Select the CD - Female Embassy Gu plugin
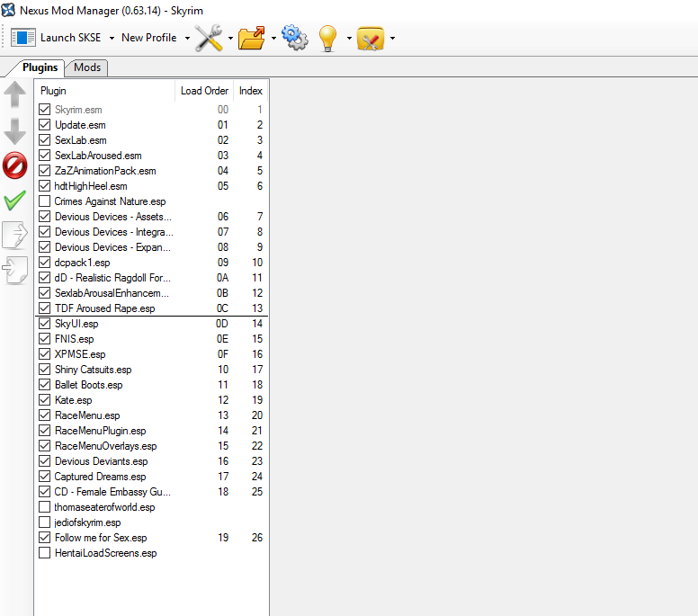 pos(112,492)
